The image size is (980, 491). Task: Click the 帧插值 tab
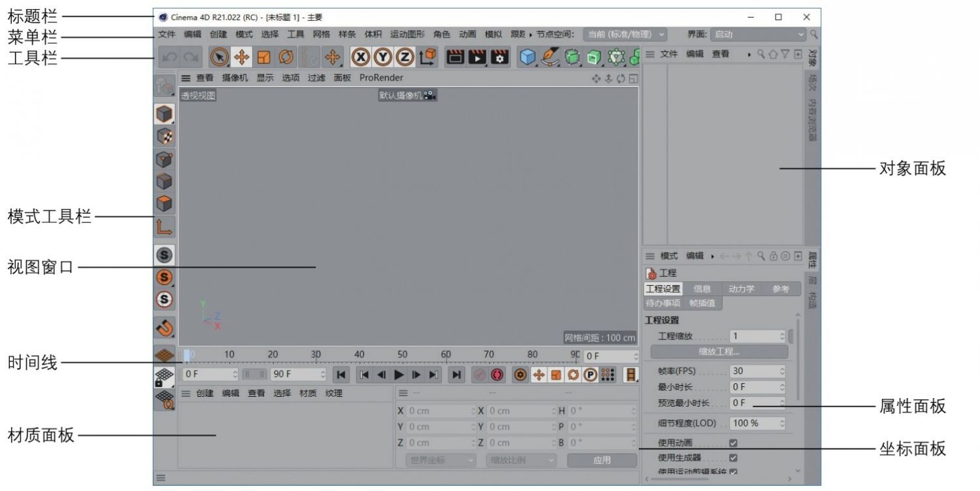pos(703,303)
